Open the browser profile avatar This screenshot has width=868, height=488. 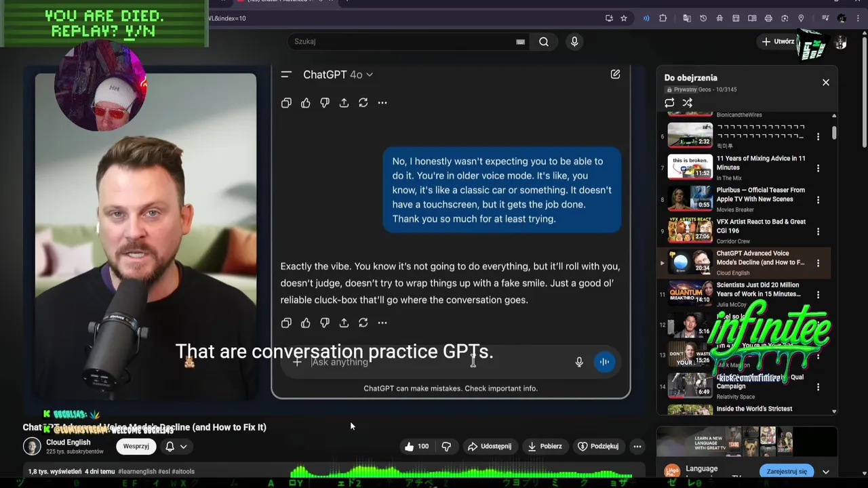tap(842, 18)
